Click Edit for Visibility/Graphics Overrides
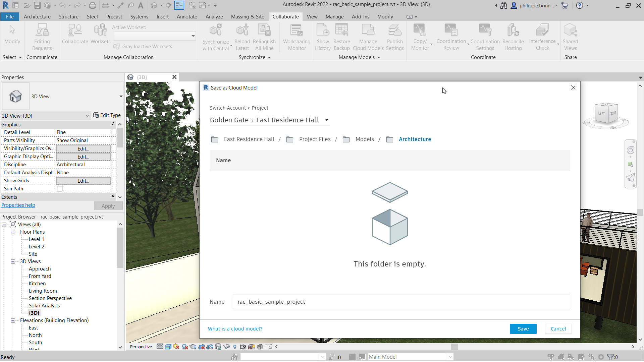Viewport: 644px width, 362px height. (x=84, y=148)
